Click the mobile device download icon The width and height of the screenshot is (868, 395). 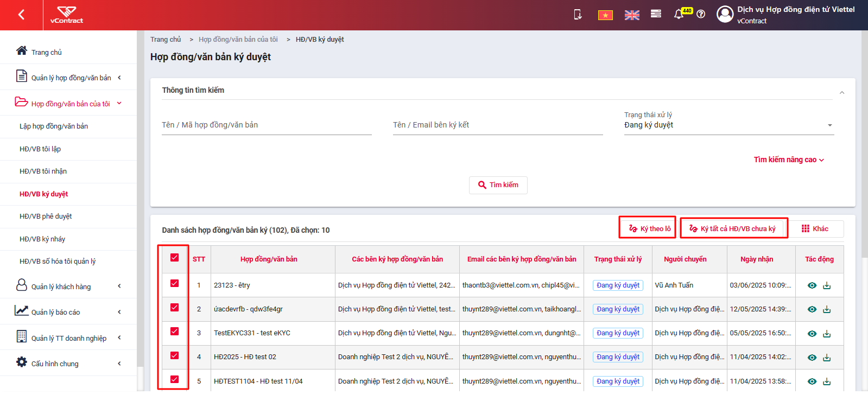(x=578, y=15)
